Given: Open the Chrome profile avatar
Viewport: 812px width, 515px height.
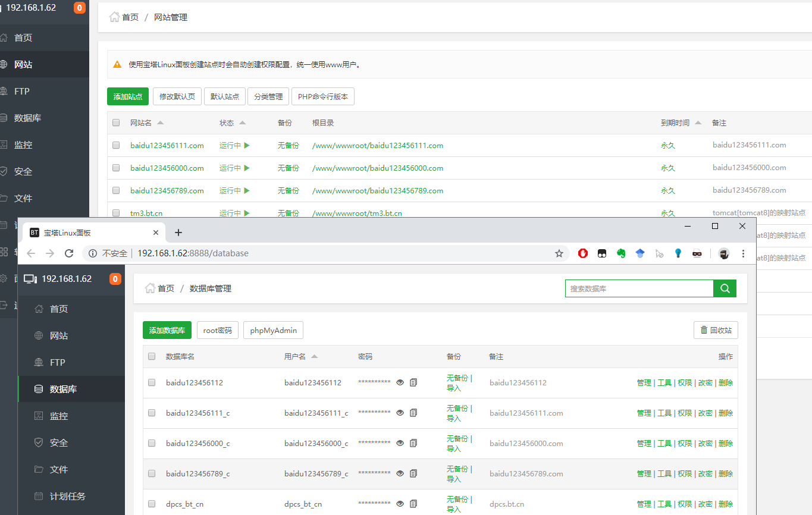Looking at the screenshot, I should [724, 253].
